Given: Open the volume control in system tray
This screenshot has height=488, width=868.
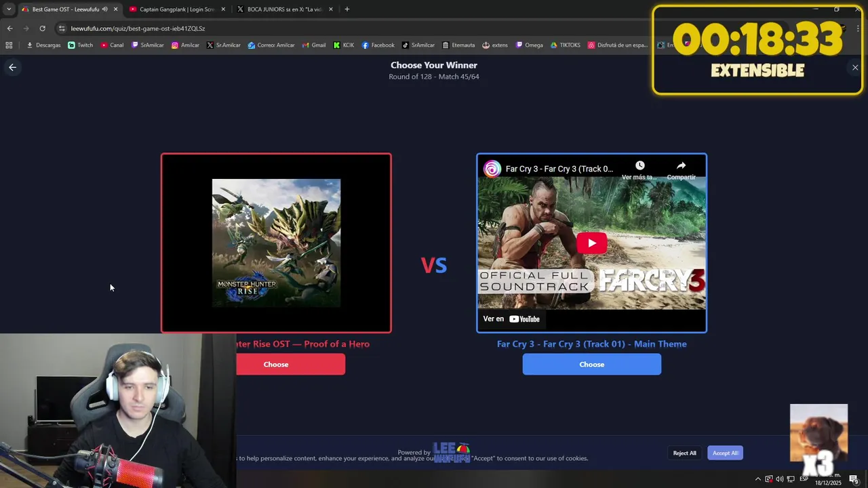Looking at the screenshot, I should point(779,479).
